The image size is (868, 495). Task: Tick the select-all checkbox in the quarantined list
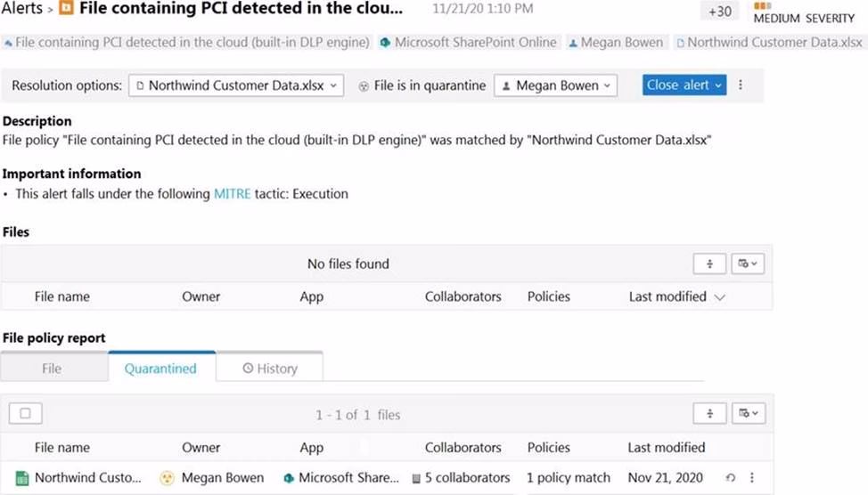(25, 413)
